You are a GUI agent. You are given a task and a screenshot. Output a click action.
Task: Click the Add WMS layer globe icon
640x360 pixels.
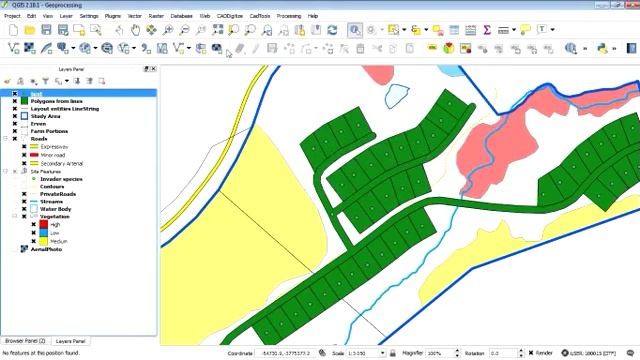click(x=85, y=48)
